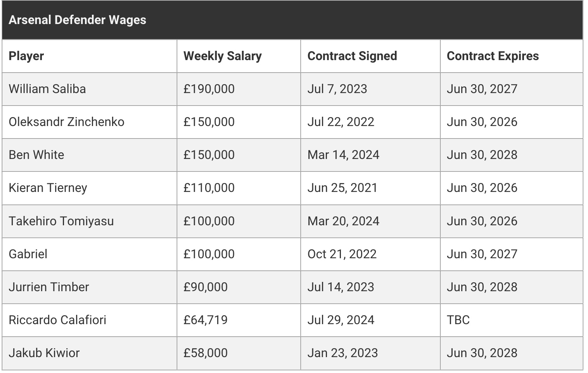Click Jakub Kiwior's name
588x373 pixels.
coord(44,353)
